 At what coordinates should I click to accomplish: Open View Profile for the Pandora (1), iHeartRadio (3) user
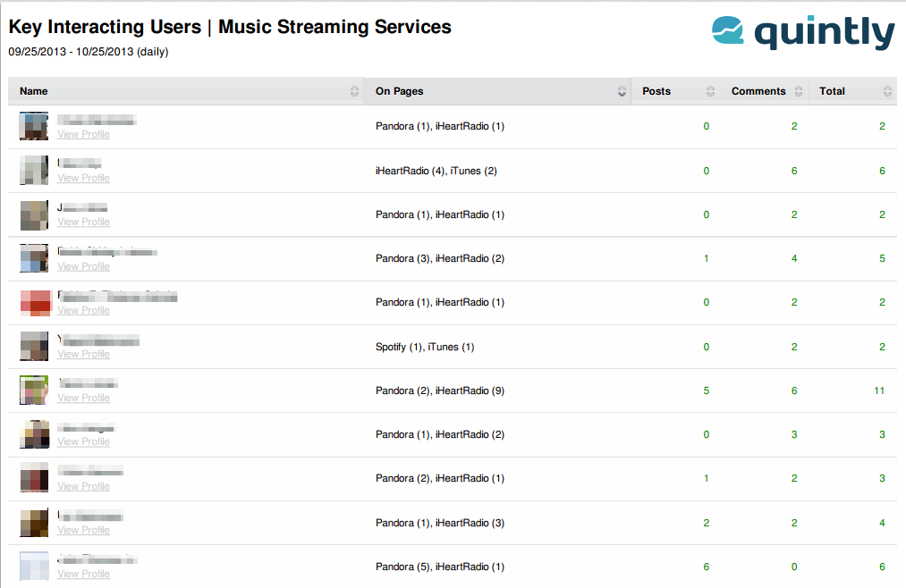pyautogui.click(x=83, y=530)
